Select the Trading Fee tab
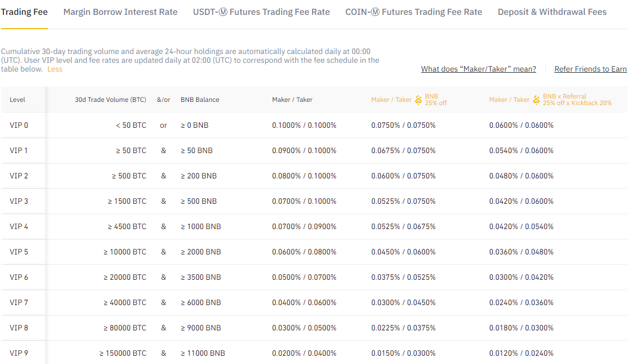The width and height of the screenshot is (635, 364). (24, 12)
